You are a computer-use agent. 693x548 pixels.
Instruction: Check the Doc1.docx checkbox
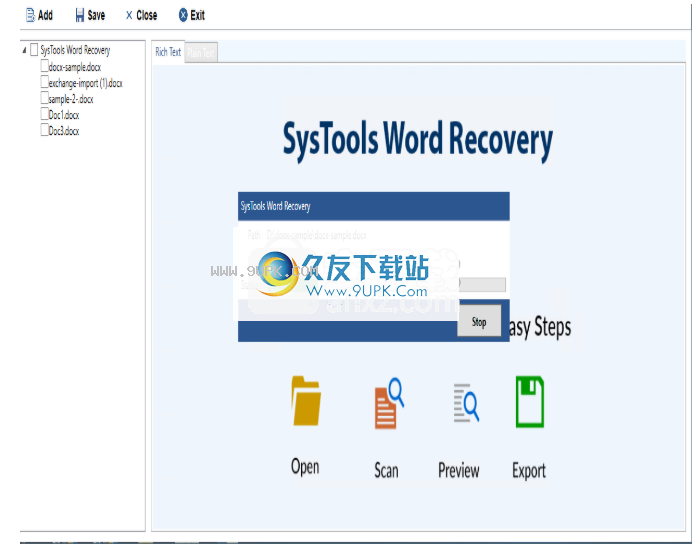click(44, 114)
